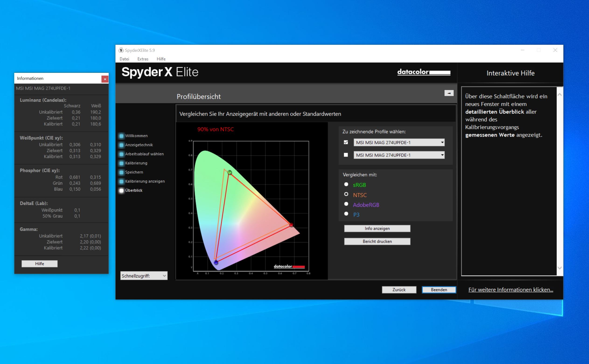
Task: Click the Weißpunkt (CIE xy) heading
Action: (41, 138)
